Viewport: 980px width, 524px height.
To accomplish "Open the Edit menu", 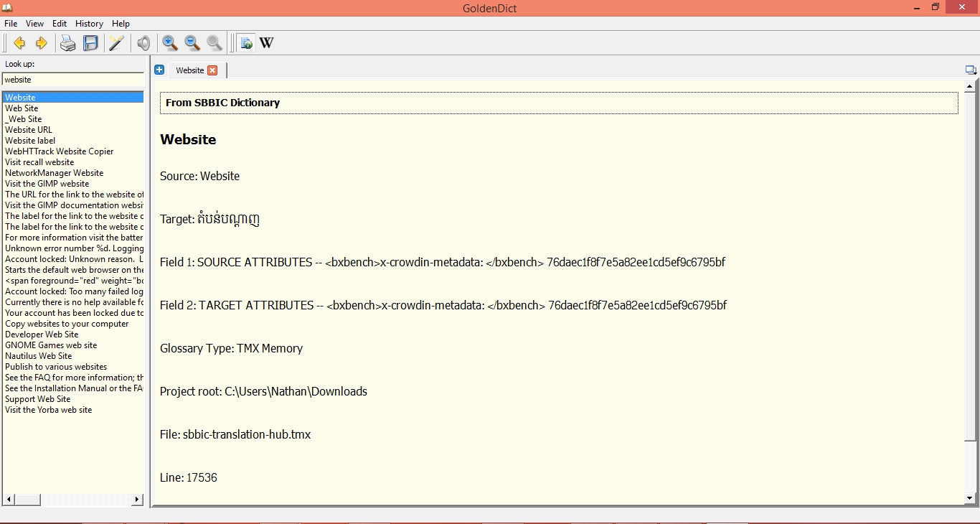I will coord(60,24).
